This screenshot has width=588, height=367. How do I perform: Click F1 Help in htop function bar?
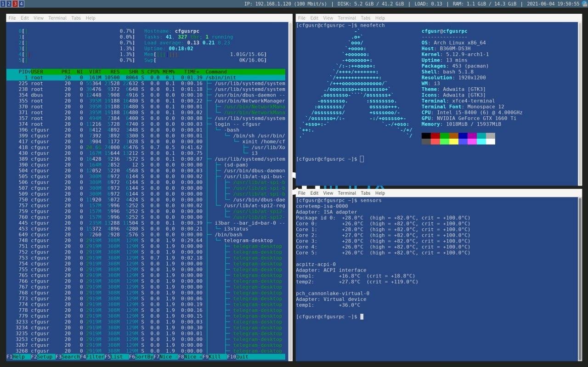[18, 357]
